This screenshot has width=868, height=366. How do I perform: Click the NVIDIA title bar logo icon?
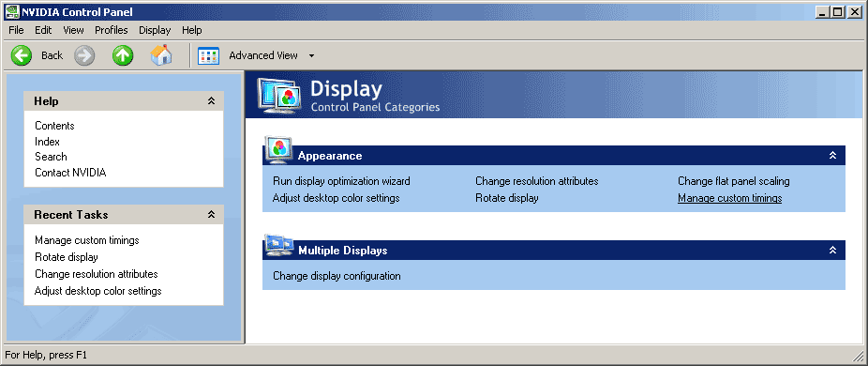pyautogui.click(x=11, y=11)
